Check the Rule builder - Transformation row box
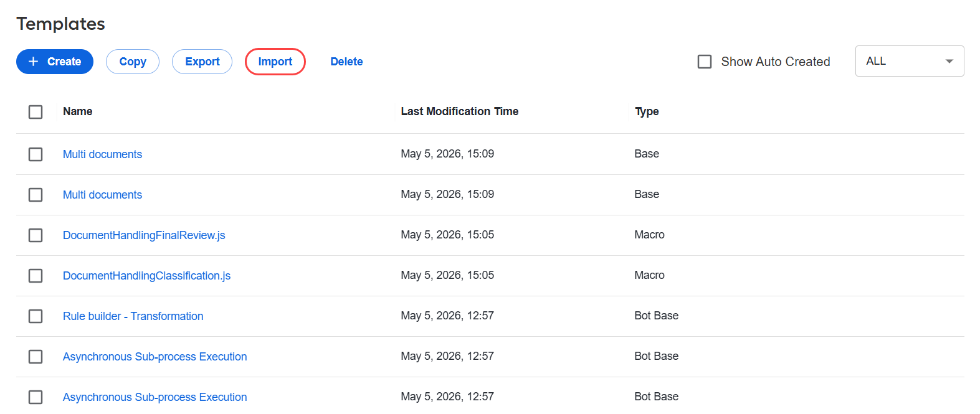980x414 pixels. [x=36, y=316]
